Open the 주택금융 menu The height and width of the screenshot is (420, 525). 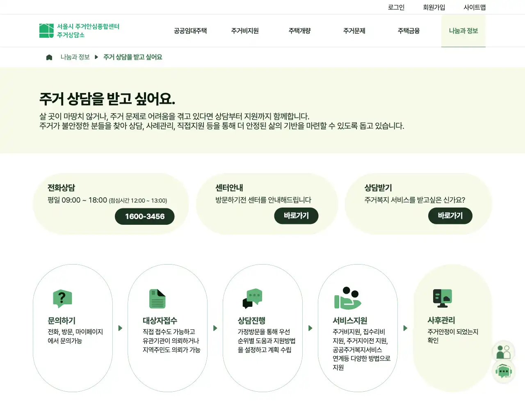(408, 31)
